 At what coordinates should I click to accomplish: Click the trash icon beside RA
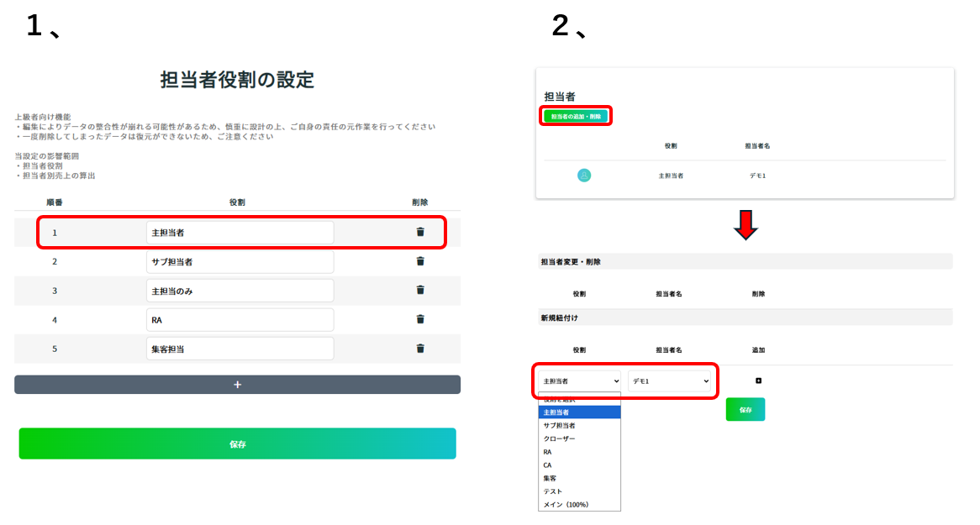pos(420,319)
